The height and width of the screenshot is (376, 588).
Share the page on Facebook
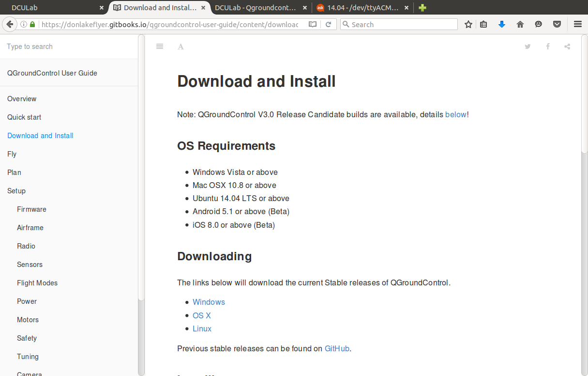(548, 47)
